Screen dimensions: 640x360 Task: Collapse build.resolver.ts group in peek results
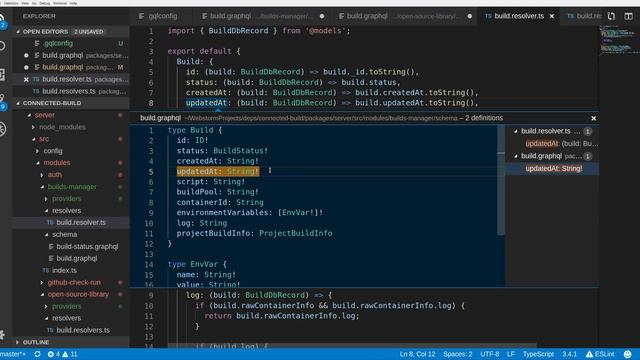[516, 131]
